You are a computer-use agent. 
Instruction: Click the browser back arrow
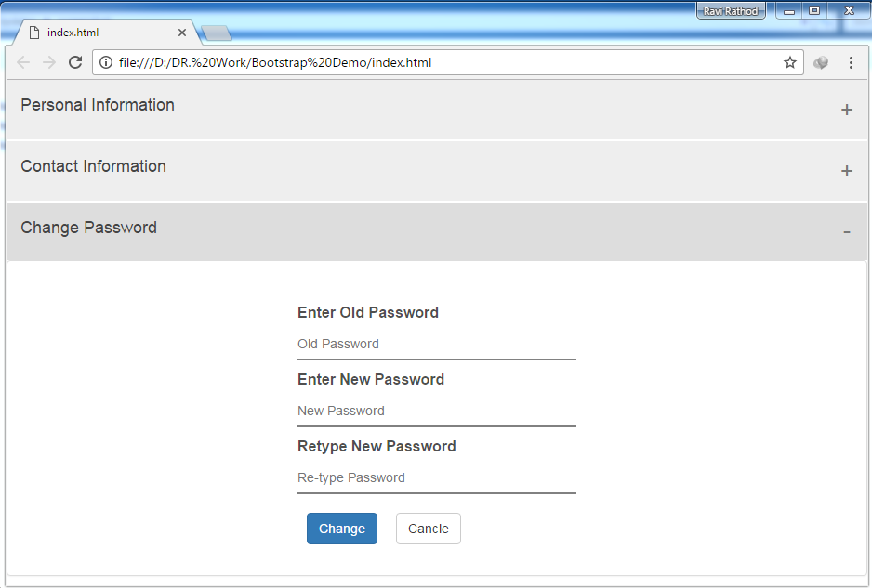tap(23, 62)
